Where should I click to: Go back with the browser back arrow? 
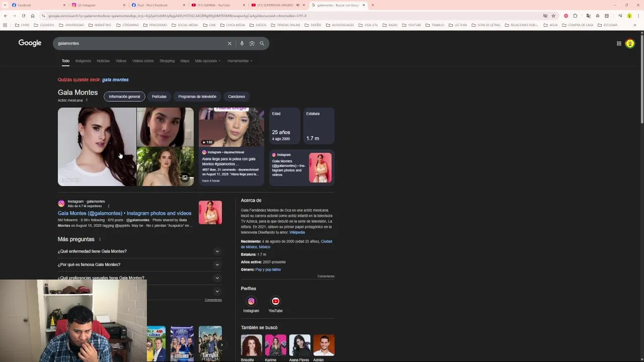pos(6,16)
